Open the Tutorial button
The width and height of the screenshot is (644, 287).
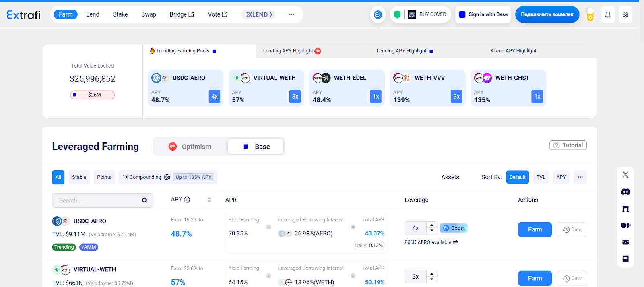tap(568, 145)
